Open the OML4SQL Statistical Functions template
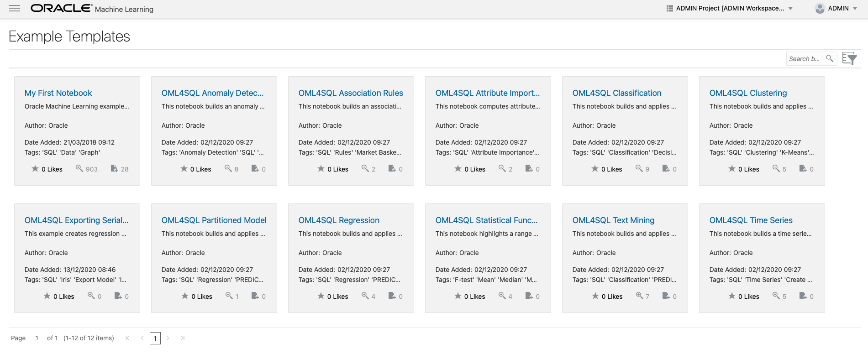This screenshot has width=868, height=354. click(x=486, y=220)
